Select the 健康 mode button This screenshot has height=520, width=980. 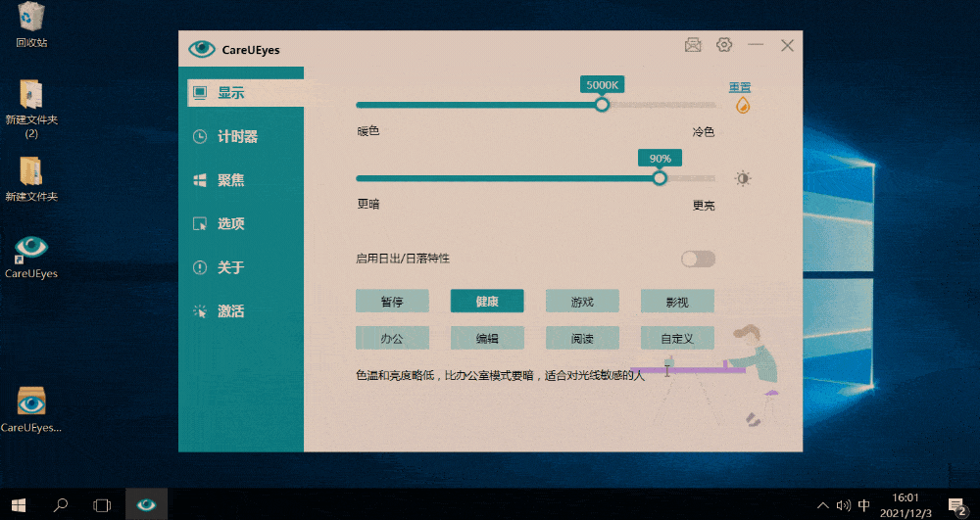point(487,302)
